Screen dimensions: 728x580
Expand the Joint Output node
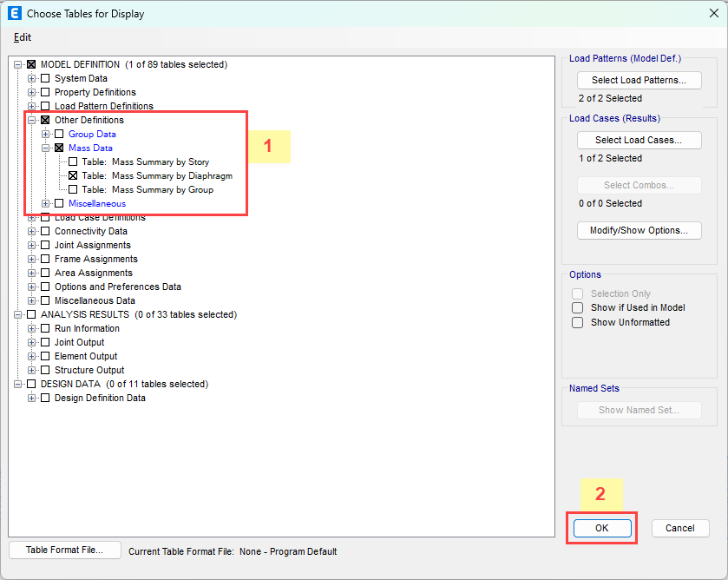32,342
